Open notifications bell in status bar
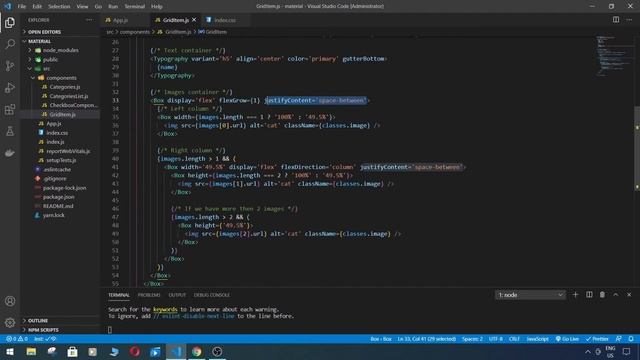The width and height of the screenshot is (640, 360). click(631, 339)
